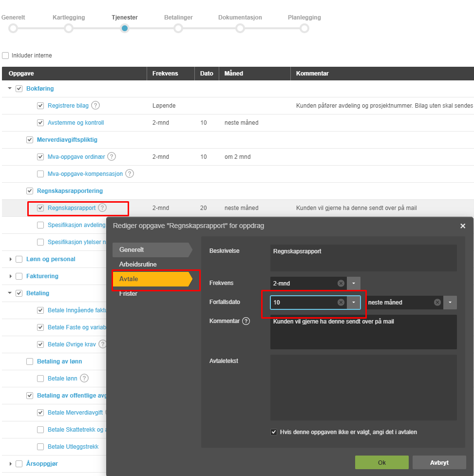Sort by the Oppgave column header
This screenshot has width=474, height=476.
coord(75,74)
